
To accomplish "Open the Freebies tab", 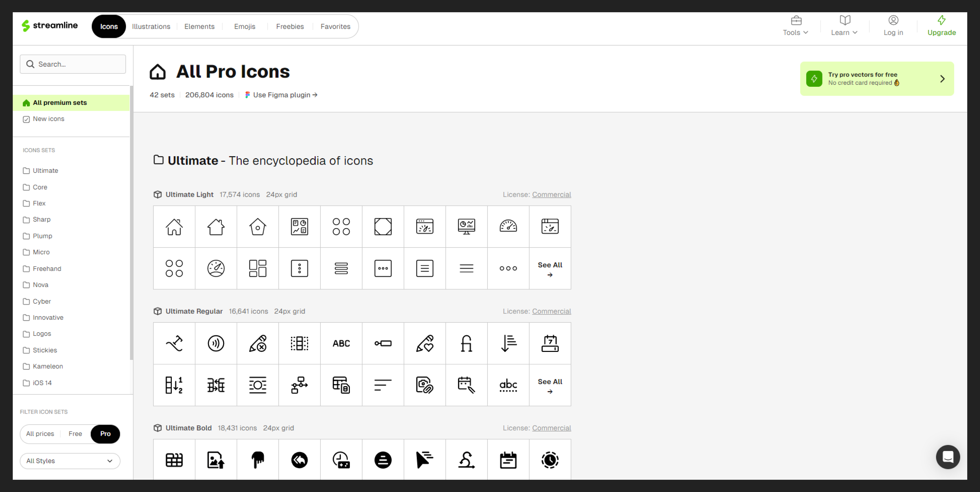I will pos(289,26).
